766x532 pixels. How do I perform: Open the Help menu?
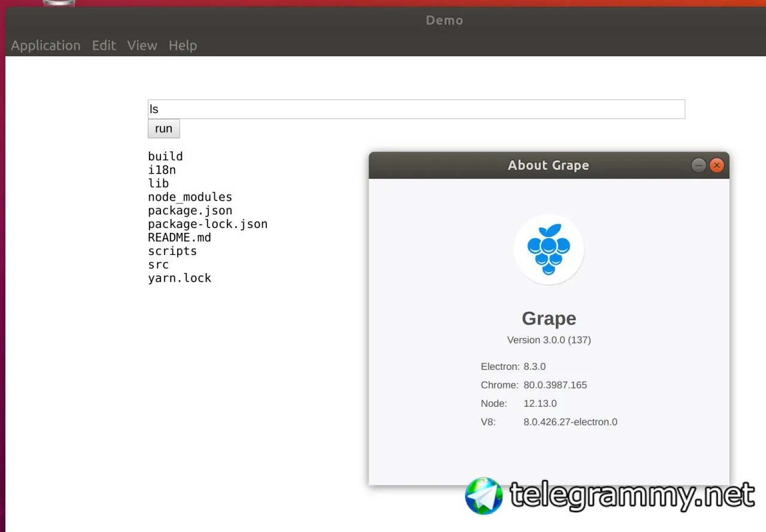click(x=183, y=45)
